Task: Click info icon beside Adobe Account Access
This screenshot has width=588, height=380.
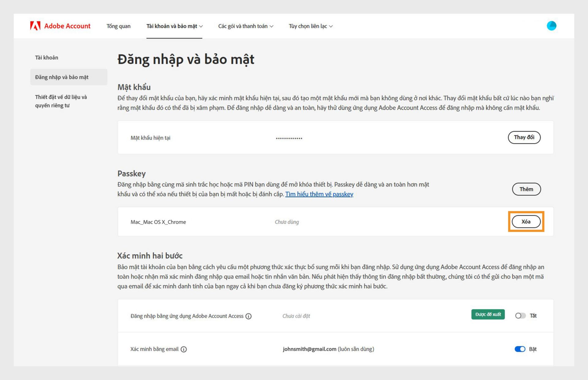Action: pos(249,316)
